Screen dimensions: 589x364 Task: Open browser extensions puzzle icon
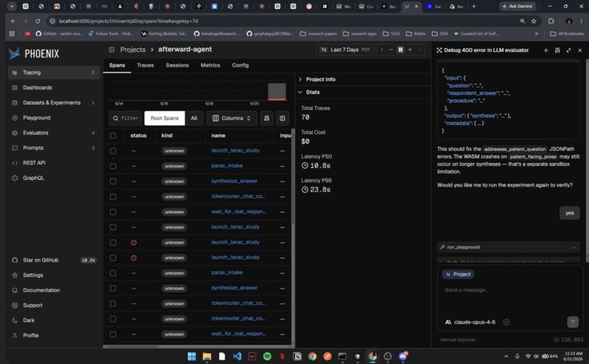tap(551, 21)
